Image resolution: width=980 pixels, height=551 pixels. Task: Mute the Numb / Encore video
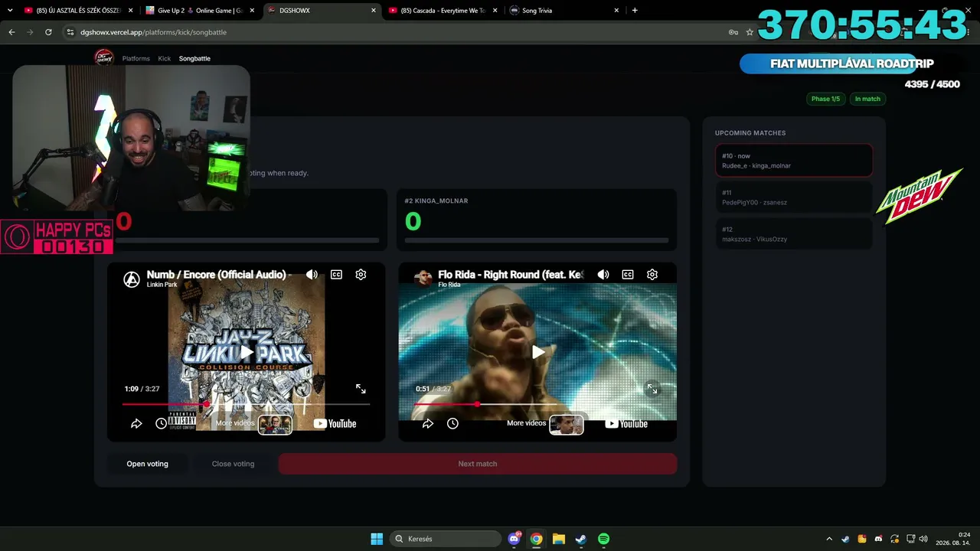coord(312,275)
